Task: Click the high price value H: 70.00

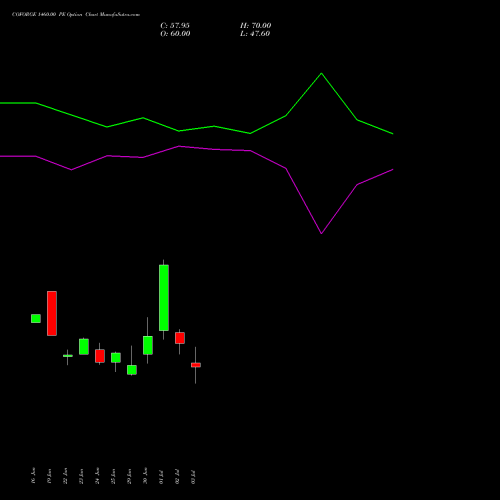Action: [256, 26]
